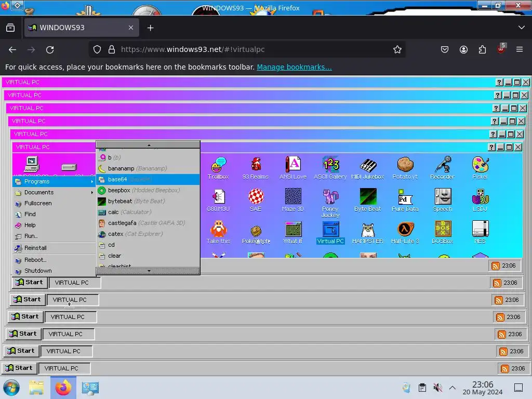Launch the DOSBox icon
532x399 pixels.
point(442,232)
